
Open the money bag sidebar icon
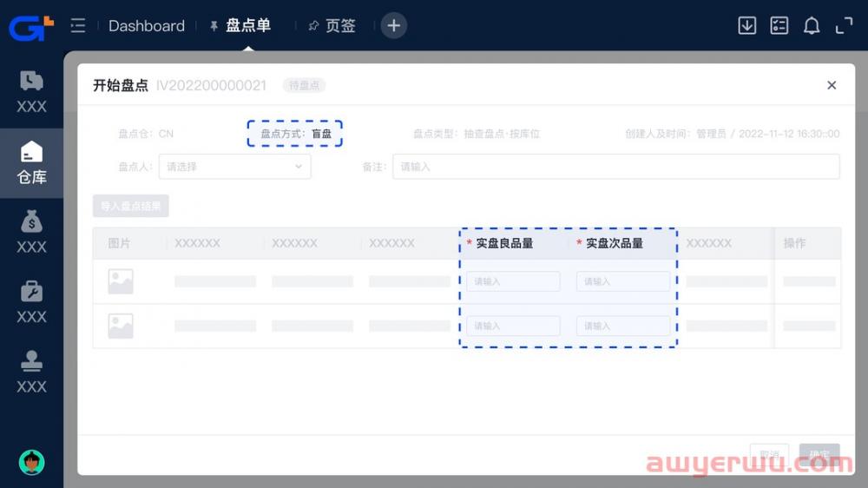coord(31,232)
